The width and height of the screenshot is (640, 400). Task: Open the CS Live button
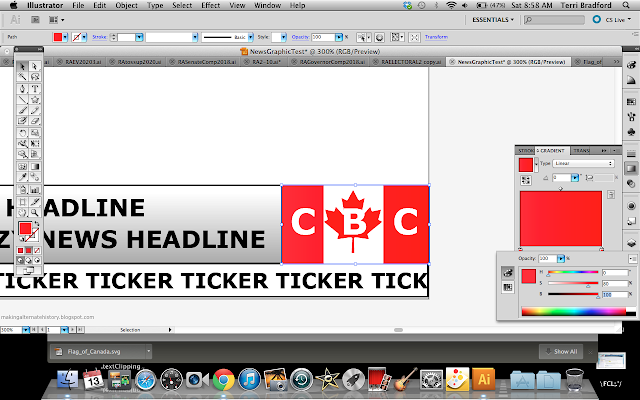click(612, 20)
